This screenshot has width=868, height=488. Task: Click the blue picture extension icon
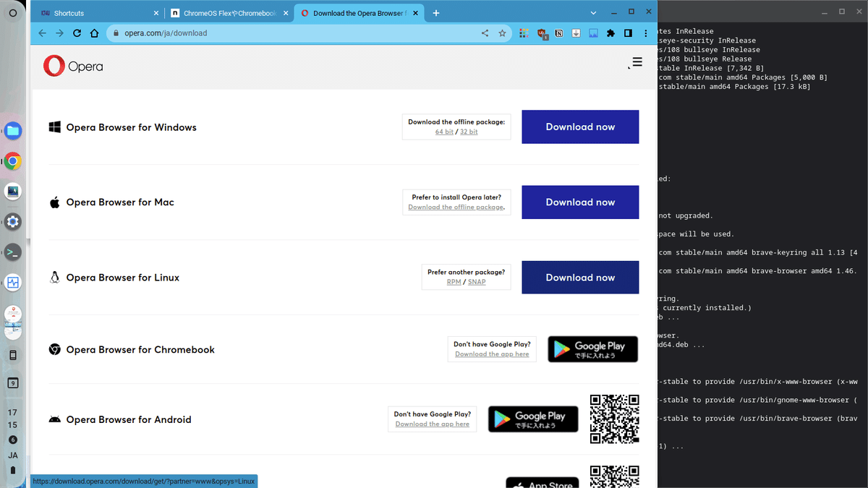click(593, 33)
